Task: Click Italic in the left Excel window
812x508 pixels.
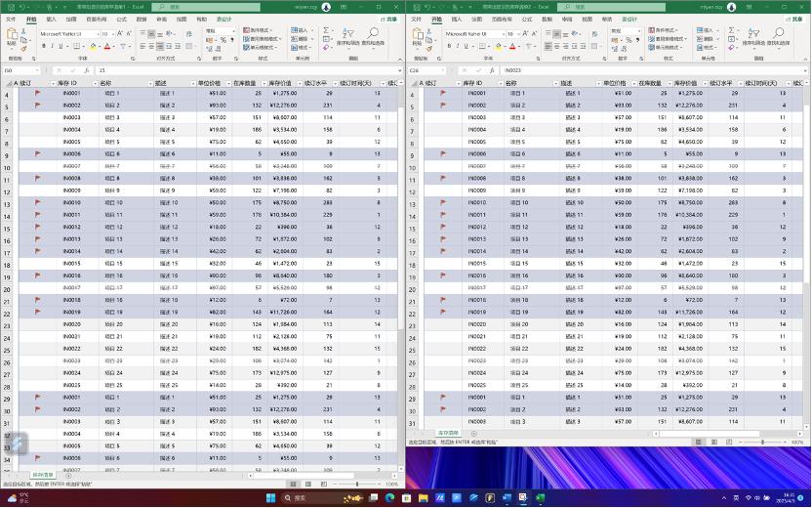Action: tap(52, 46)
